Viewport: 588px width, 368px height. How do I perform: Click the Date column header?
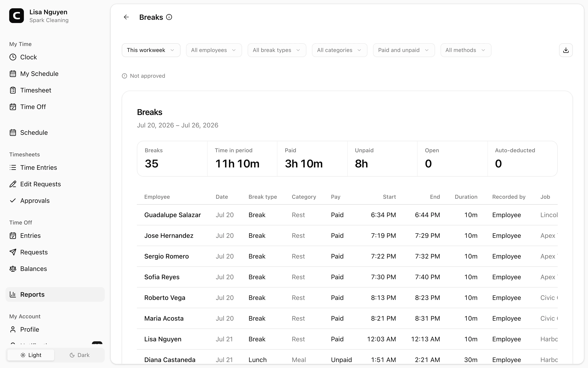tap(222, 197)
